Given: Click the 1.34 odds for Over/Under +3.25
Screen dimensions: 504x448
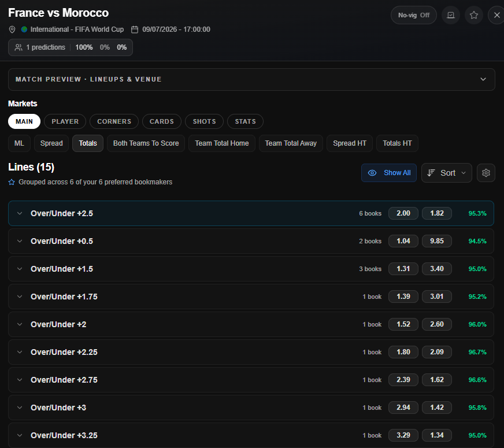Looking at the screenshot, I should [x=437, y=435].
